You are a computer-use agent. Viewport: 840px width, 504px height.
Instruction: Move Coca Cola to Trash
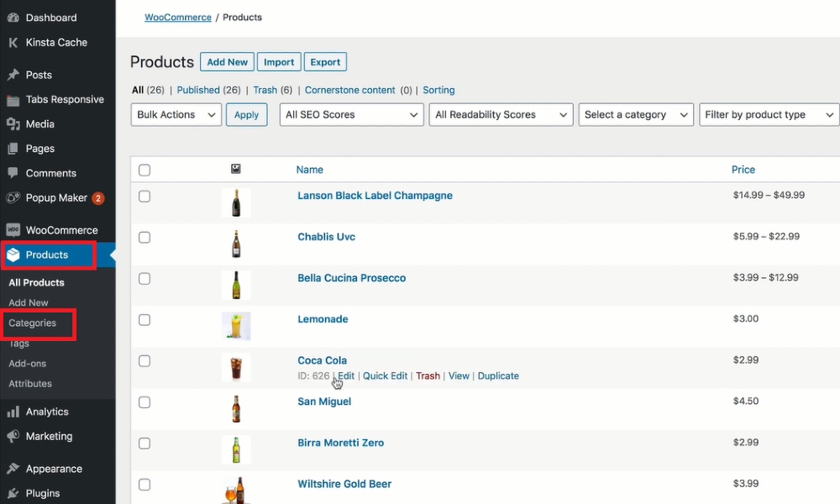tap(428, 376)
